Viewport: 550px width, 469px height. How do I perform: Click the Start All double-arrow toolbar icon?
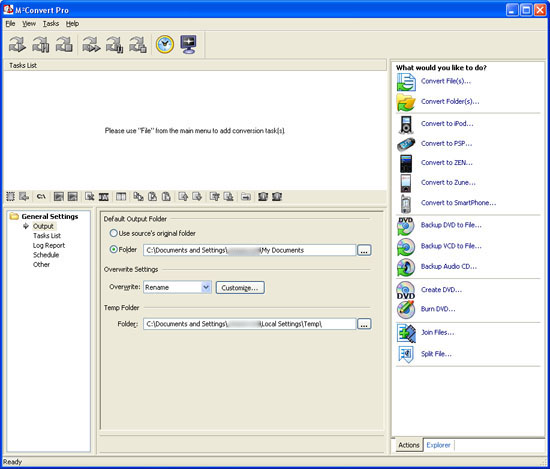tap(91, 45)
